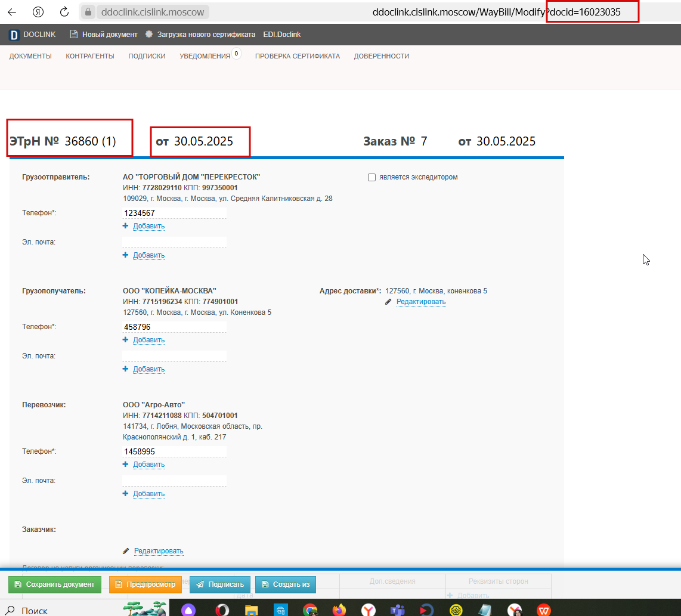The image size is (681, 616).
Task: Open Firefox from taskbar
Action: point(339,611)
